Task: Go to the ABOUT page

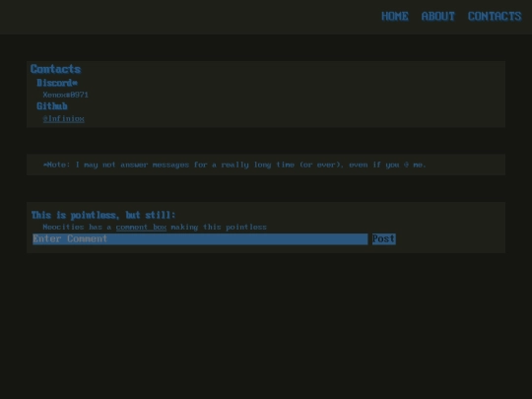Action: 438,17
